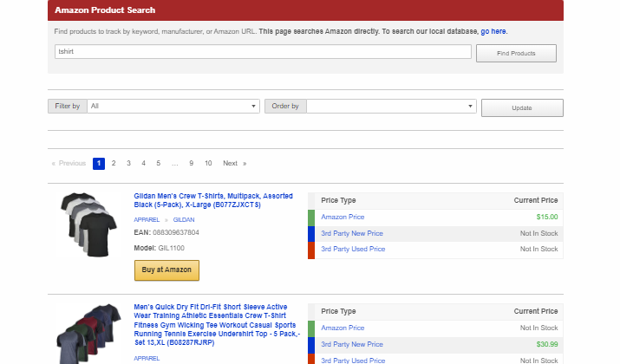Go to results page 2
Screen dimensions: 620x364
[114, 163]
